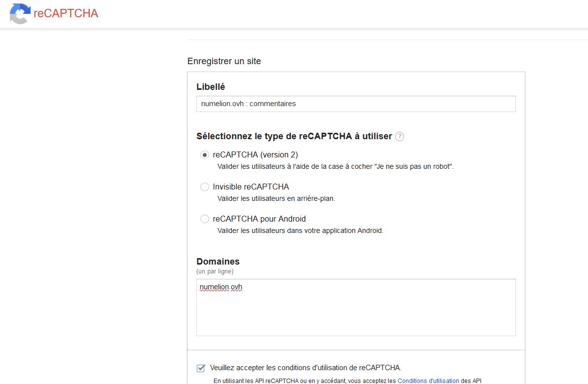Toggle the accept terms of use checkbox
Viewport: 588px width, 384px height.
[201, 368]
